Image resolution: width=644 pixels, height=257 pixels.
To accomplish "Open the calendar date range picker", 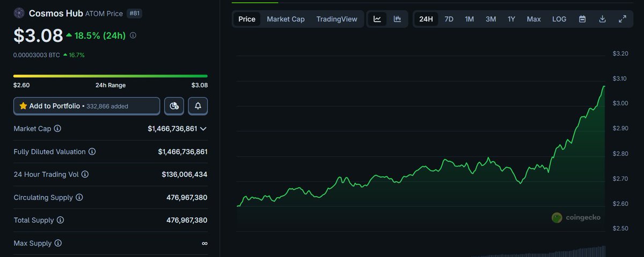I will 582,19.
